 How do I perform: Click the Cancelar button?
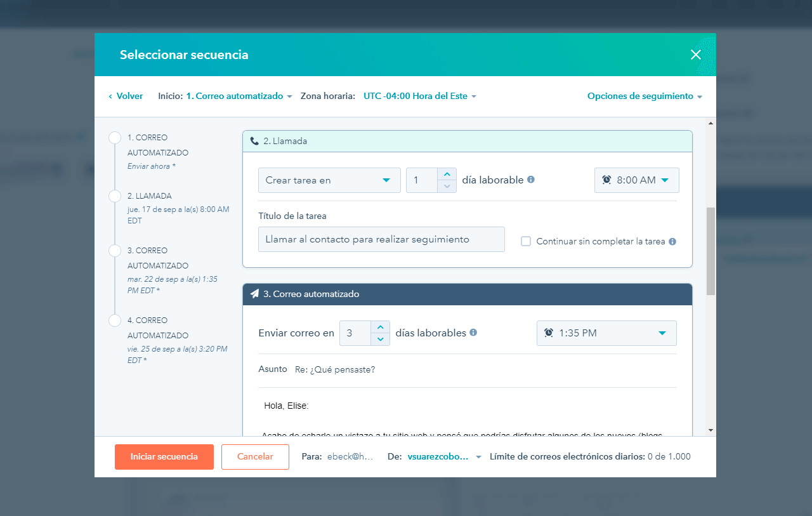(255, 457)
